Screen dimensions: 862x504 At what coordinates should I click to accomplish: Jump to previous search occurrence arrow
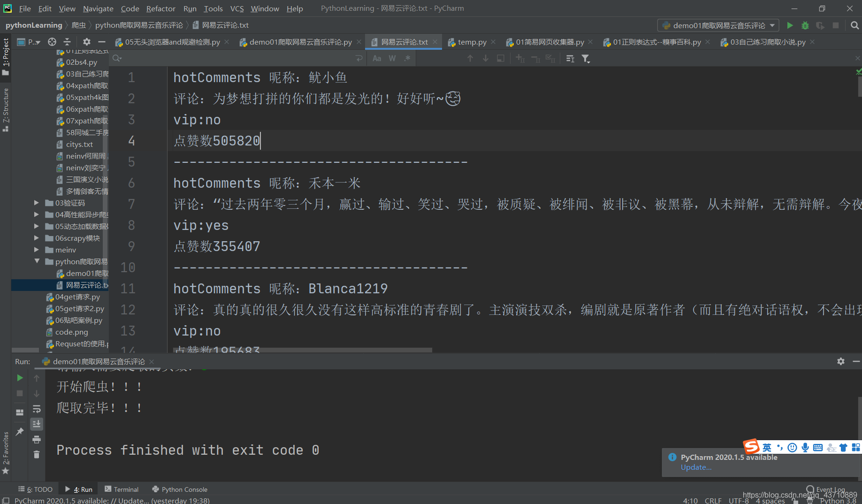coord(470,58)
